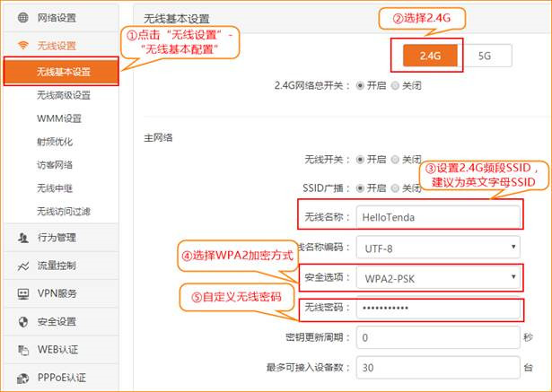Click the WEB认证 sidebar icon
Image resolution: width=552 pixels, height=392 pixels.
[22, 349]
